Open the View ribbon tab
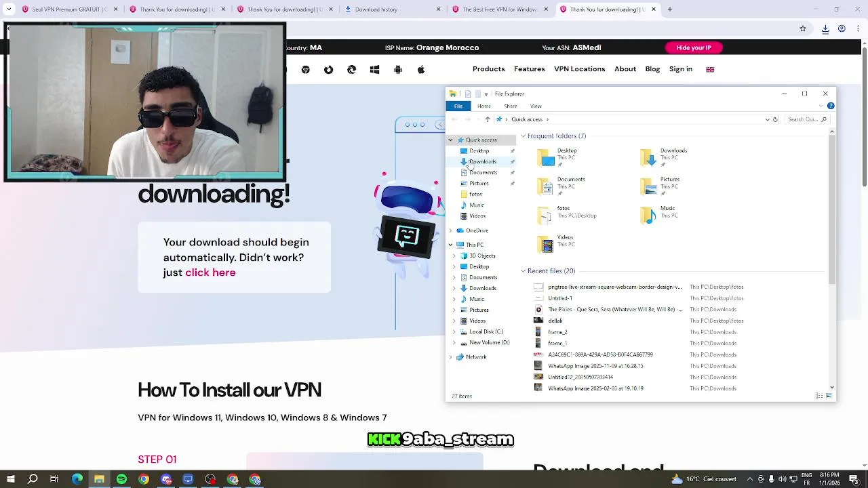This screenshot has height=488, width=868. pos(536,106)
